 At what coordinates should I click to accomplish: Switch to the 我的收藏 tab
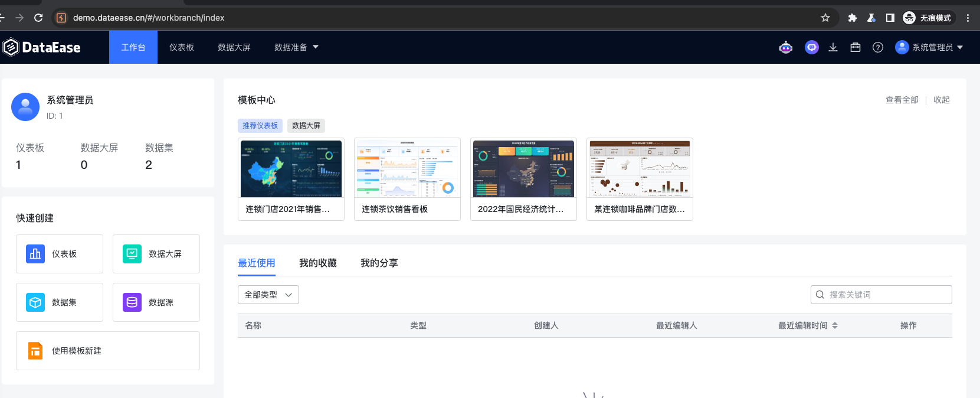[x=317, y=263]
